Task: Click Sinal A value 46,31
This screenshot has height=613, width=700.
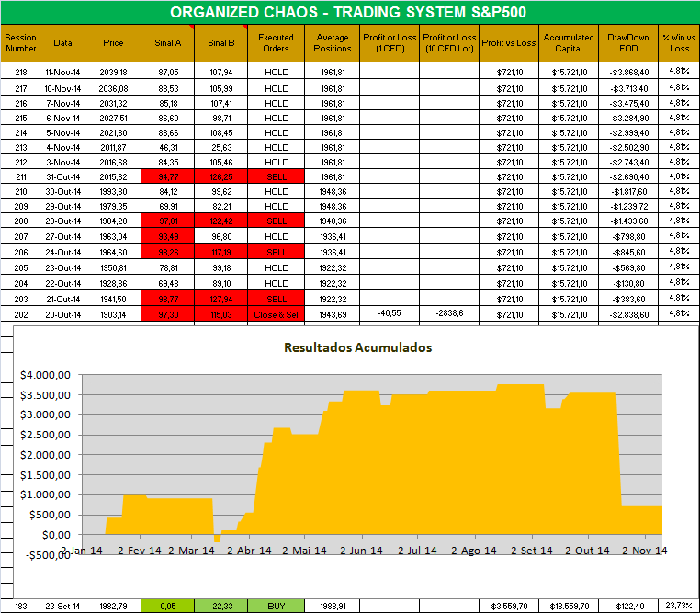Action: (x=168, y=147)
